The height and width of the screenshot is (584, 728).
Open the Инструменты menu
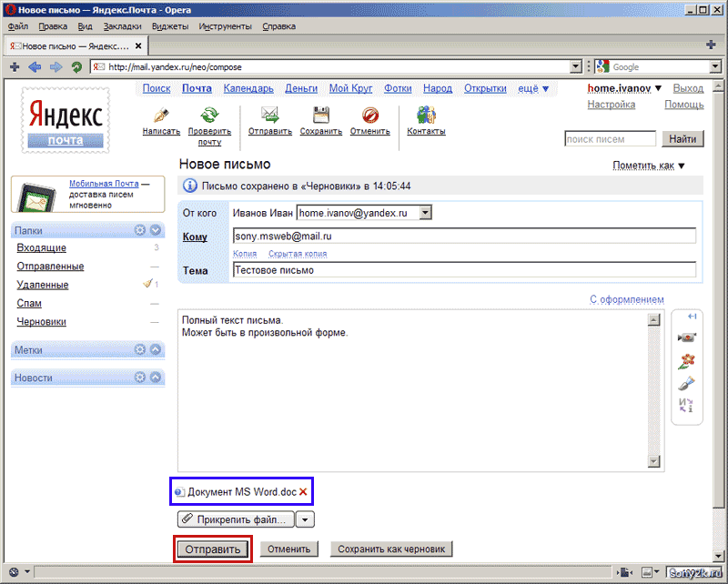[226, 26]
